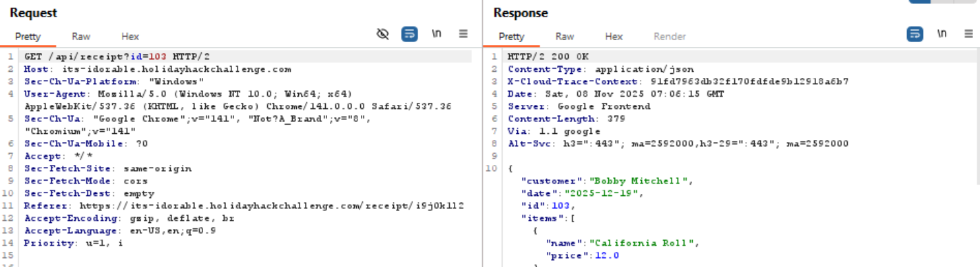Click the Date response header line
Viewport: 980px width, 267px height.
[x=616, y=94]
